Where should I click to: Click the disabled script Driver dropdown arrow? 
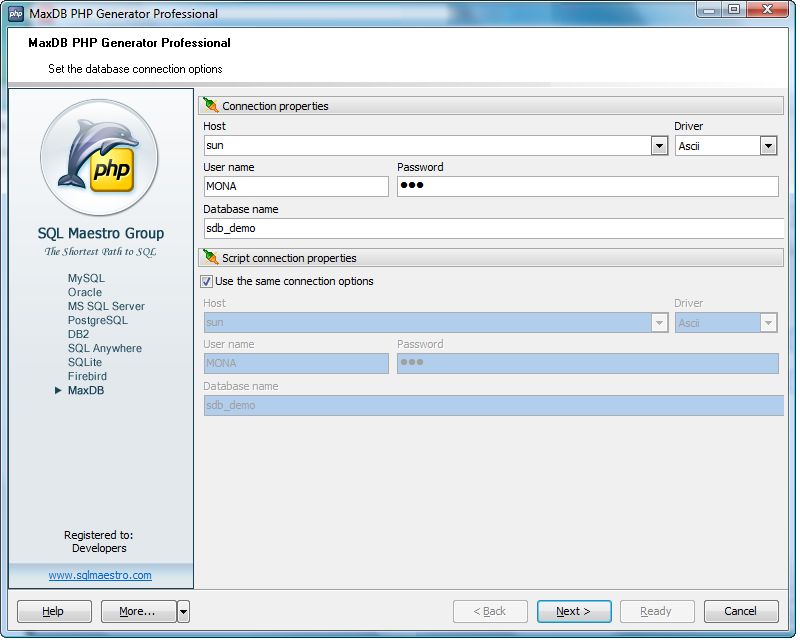(x=770, y=324)
